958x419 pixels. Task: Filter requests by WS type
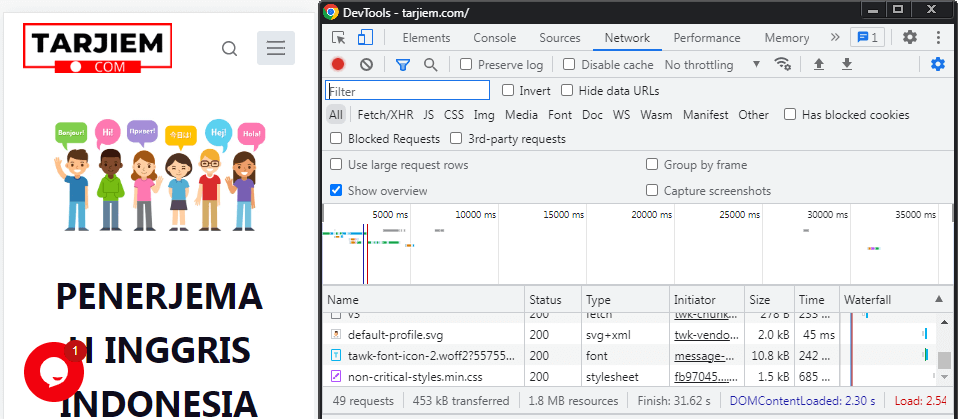click(x=621, y=114)
